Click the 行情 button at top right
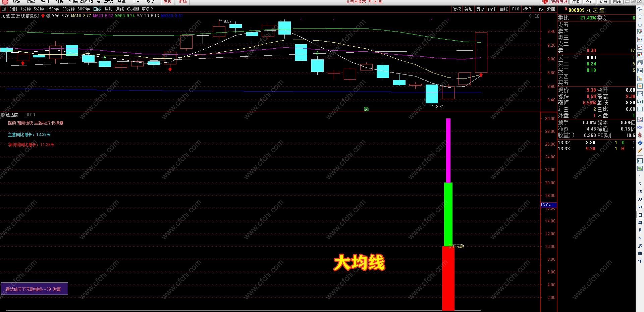 click(x=576, y=2)
